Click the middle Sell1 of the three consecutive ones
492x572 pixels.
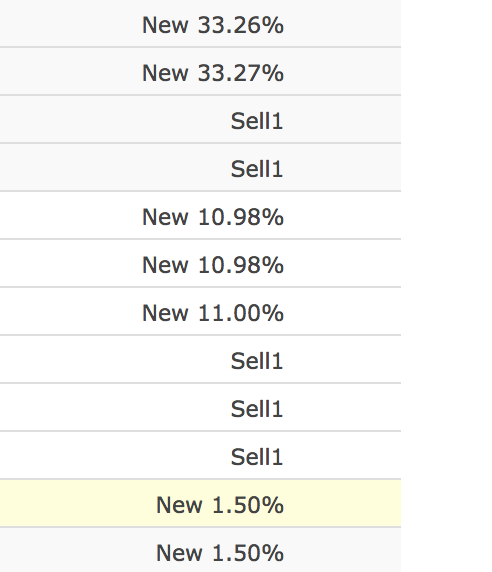[x=257, y=409]
